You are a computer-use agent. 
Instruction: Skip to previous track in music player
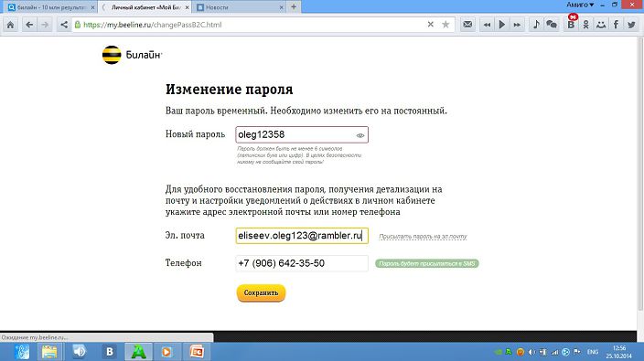tap(487, 25)
